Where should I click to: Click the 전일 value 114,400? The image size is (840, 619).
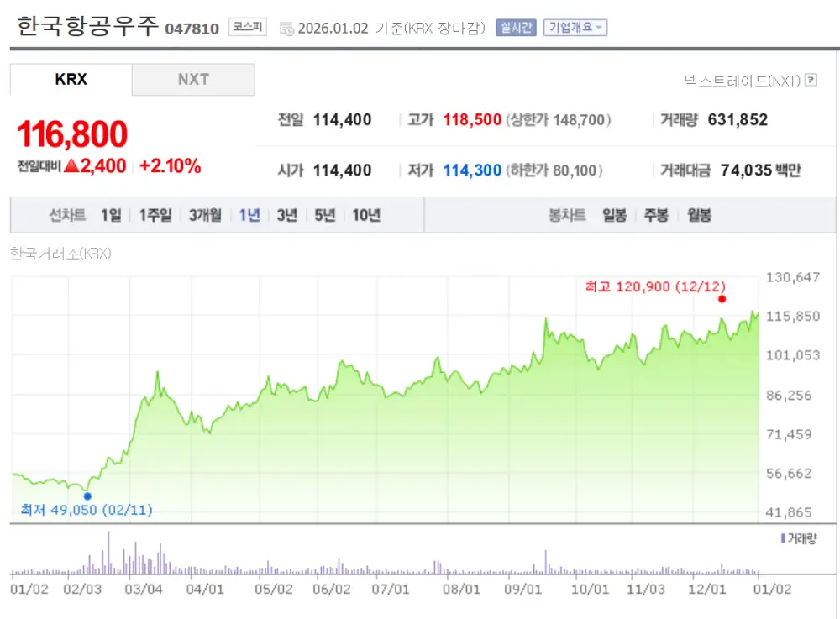pyautogui.click(x=342, y=119)
